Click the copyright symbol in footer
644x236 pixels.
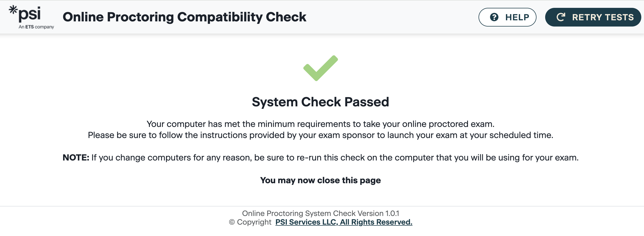pyautogui.click(x=232, y=222)
